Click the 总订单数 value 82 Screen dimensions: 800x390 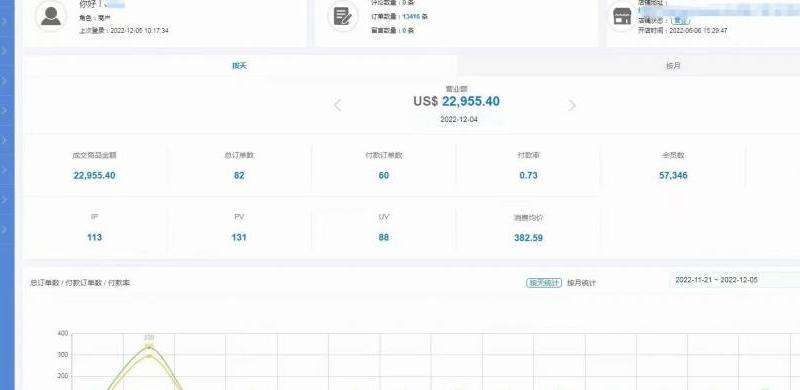239,176
